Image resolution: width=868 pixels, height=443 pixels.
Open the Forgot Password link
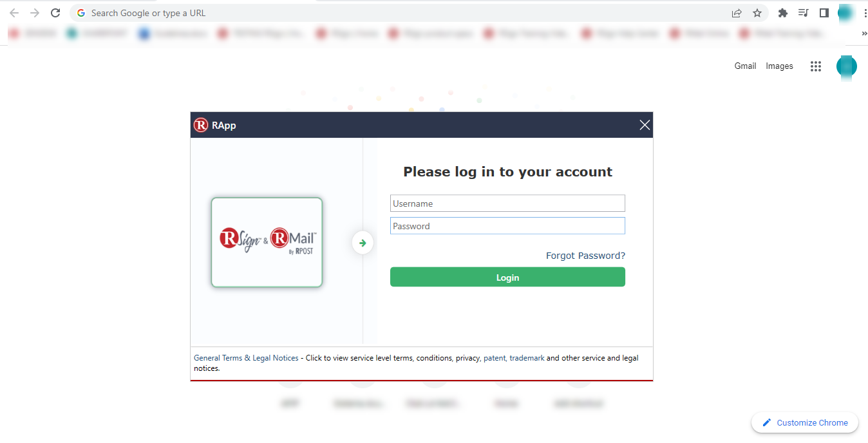tap(585, 256)
